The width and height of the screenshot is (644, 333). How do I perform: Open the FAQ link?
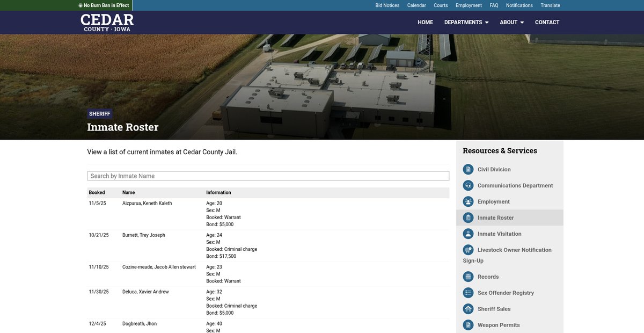point(494,5)
